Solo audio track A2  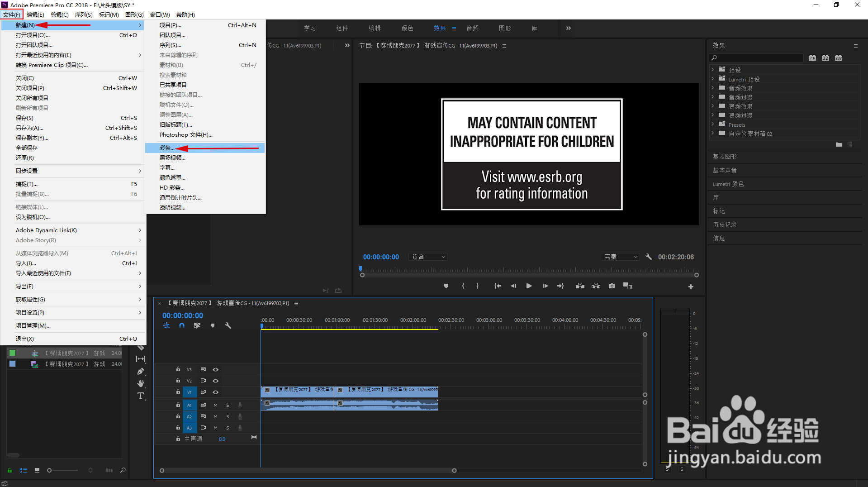pyautogui.click(x=228, y=416)
